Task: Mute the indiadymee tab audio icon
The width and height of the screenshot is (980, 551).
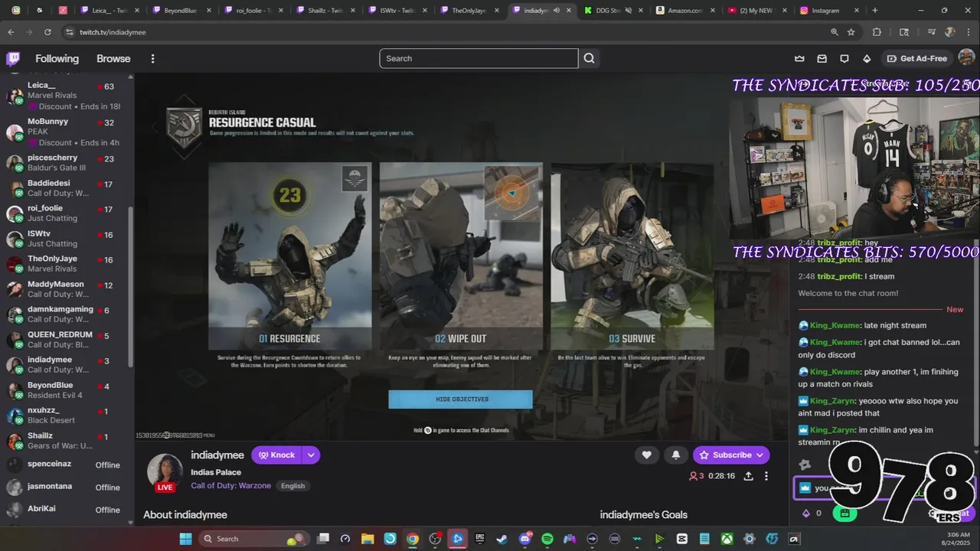Action: point(557,11)
